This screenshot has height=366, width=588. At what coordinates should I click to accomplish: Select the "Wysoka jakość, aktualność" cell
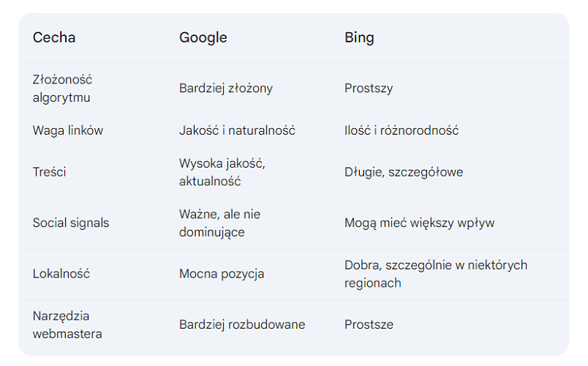point(222,172)
